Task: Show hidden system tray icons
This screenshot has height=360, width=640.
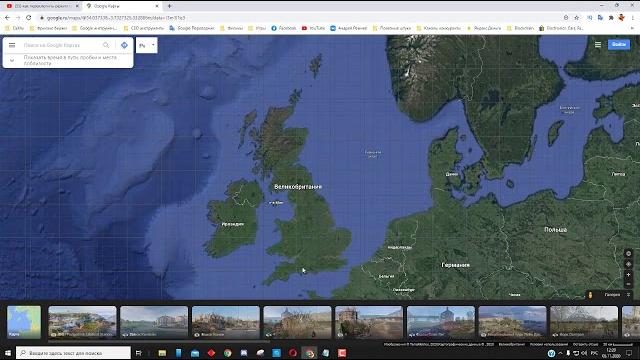Action: pos(560,353)
